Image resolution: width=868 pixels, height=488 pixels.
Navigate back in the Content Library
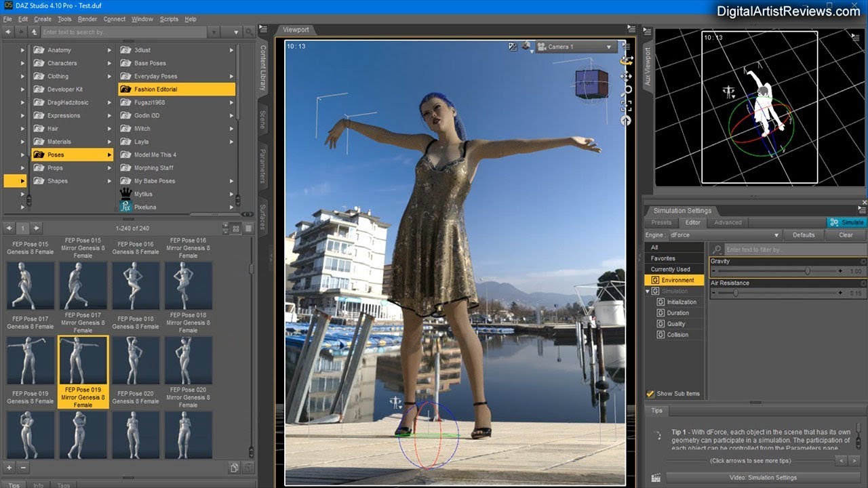click(8, 32)
